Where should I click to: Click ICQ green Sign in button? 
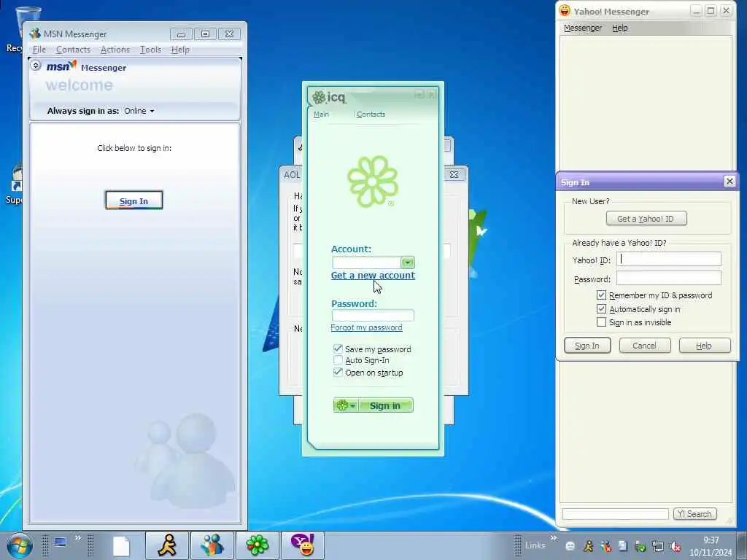click(x=385, y=405)
